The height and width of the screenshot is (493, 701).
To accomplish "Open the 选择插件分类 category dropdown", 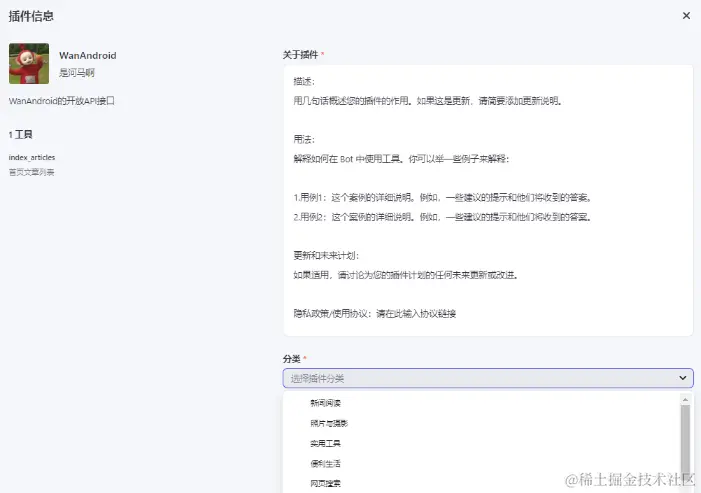I will 488,378.
